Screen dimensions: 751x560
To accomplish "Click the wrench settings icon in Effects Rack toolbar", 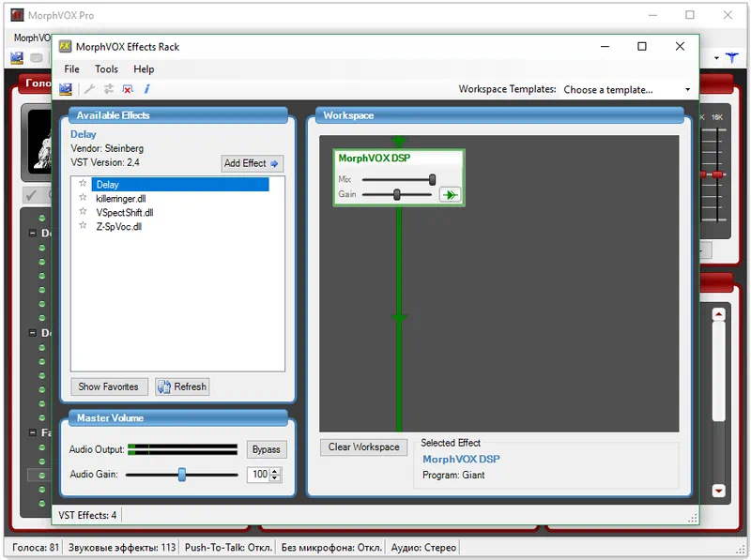I will click(89, 89).
